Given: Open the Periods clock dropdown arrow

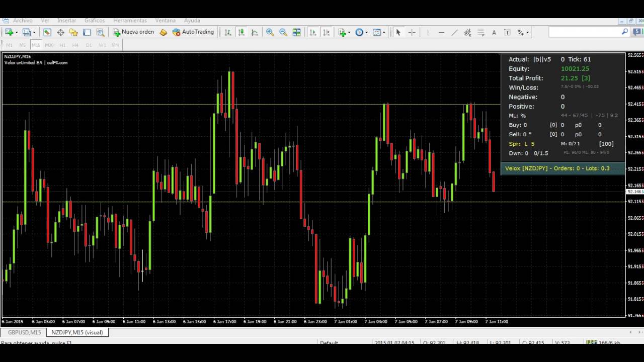Looking at the screenshot, I should pyautogui.click(x=367, y=32).
